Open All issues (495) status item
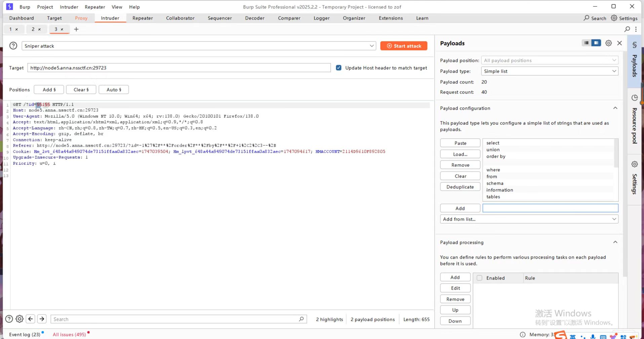This screenshot has height=339, width=644. (69, 334)
